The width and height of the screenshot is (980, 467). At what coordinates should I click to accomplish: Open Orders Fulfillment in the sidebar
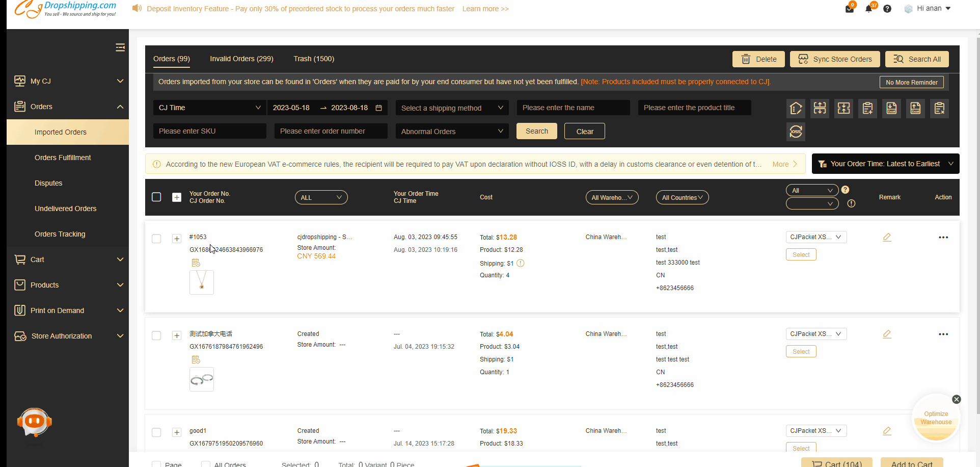63,158
